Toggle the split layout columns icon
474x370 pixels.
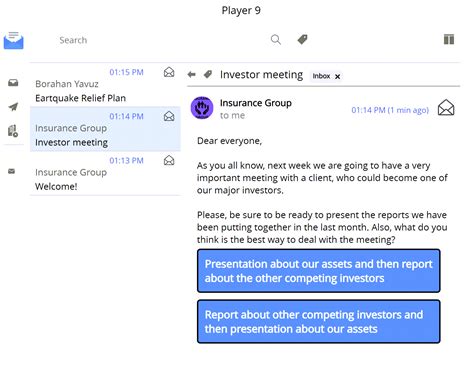[449, 39]
